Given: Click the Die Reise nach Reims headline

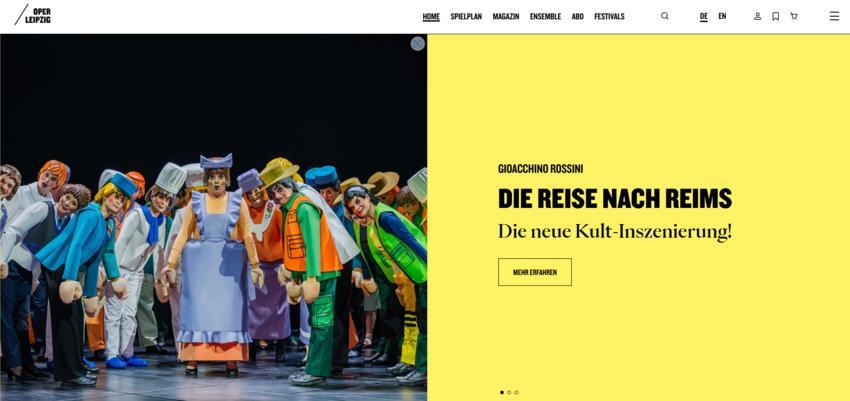Looking at the screenshot, I should pyautogui.click(x=615, y=199).
